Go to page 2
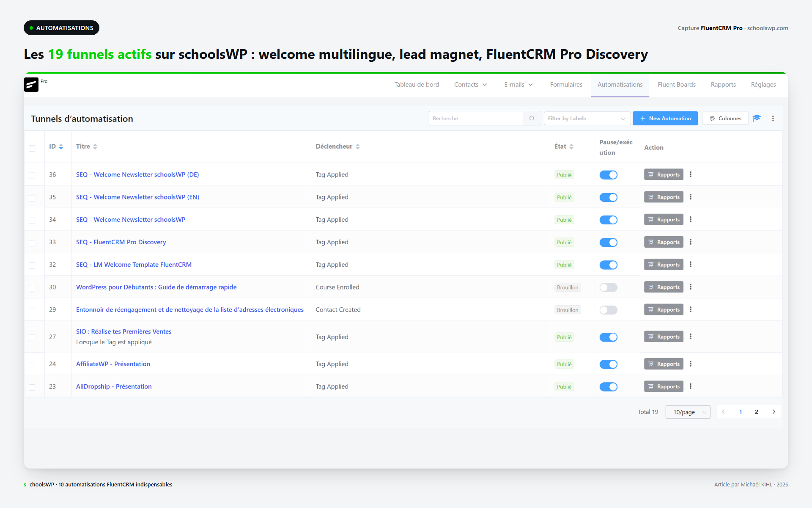Screen dimensions: 812x508 (x=756, y=412)
